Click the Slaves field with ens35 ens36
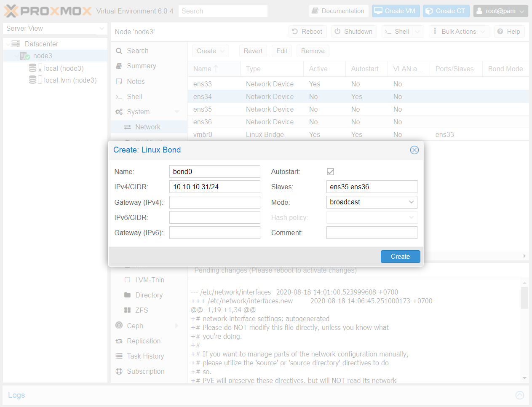Image resolution: width=532 pixels, height=407 pixels. pyautogui.click(x=372, y=187)
